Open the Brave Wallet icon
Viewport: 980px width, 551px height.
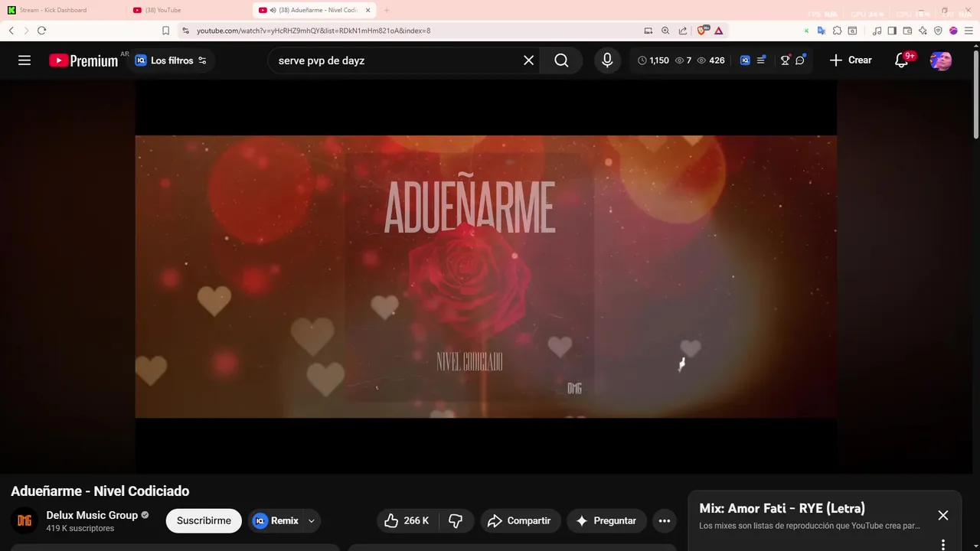coord(907,31)
